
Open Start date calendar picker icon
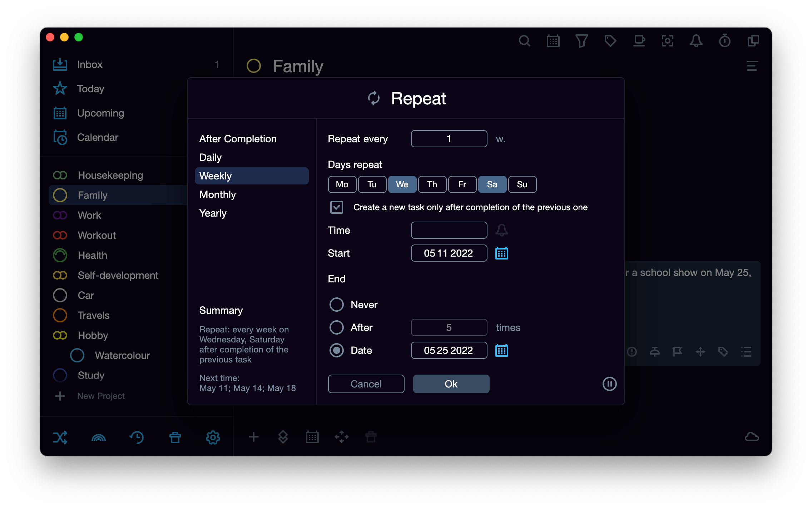(x=501, y=253)
